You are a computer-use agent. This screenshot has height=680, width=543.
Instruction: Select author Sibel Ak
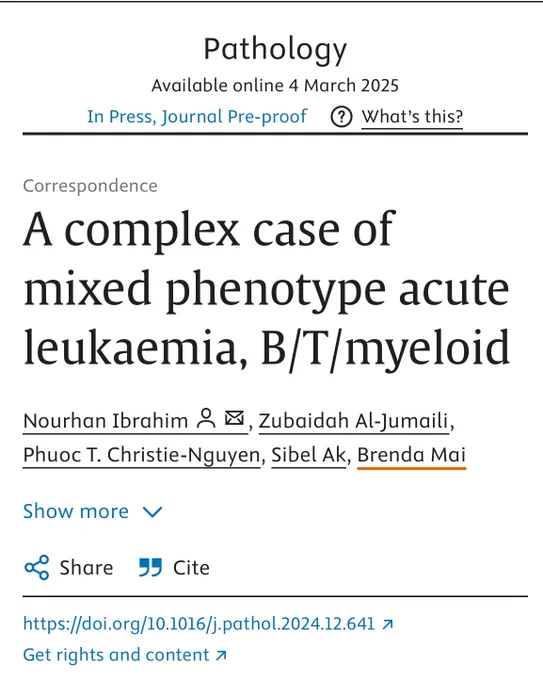tap(309, 455)
